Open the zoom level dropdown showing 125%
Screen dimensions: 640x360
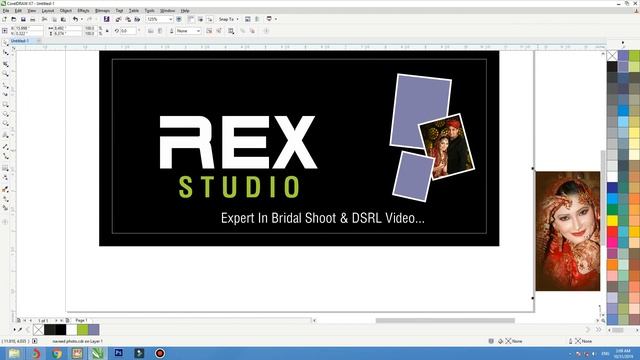[160, 19]
